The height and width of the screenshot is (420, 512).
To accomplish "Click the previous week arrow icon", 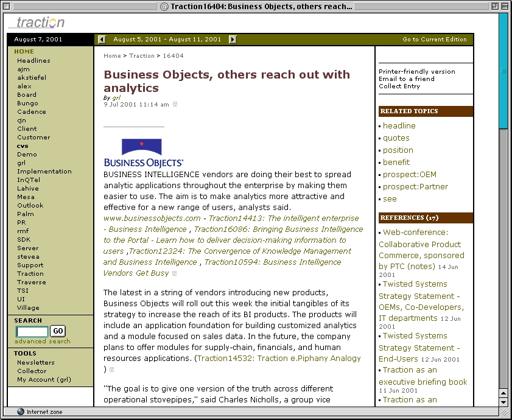I will [102, 40].
